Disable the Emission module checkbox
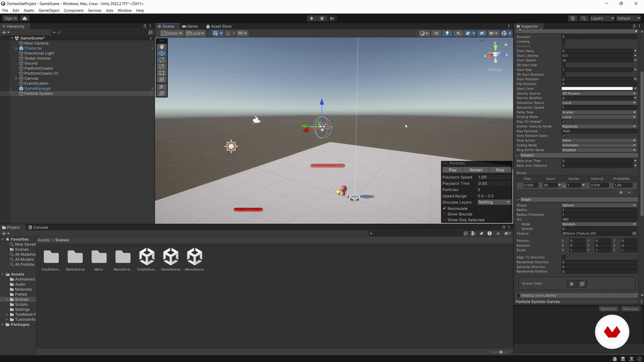The width and height of the screenshot is (644, 362). (518, 155)
